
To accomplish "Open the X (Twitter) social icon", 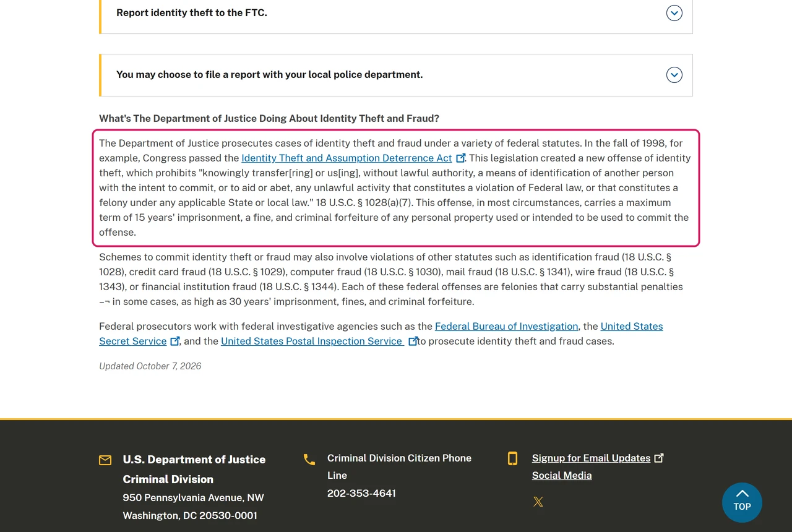I will 538,502.
